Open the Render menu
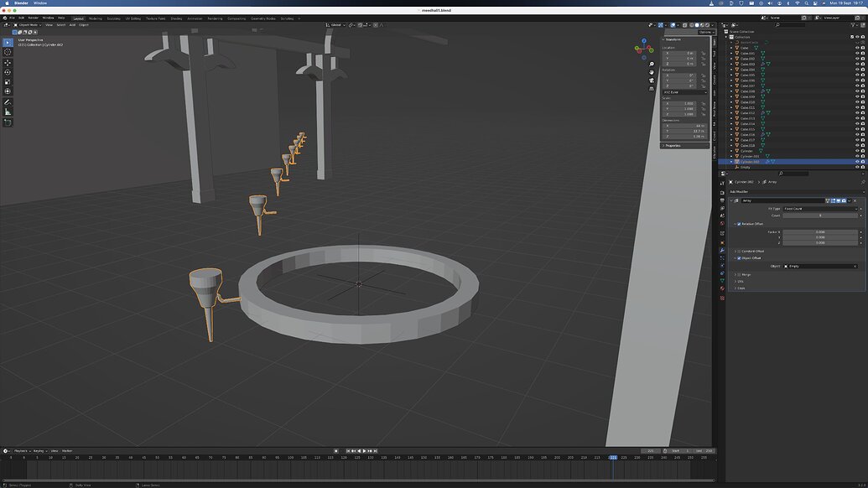The width and height of the screenshot is (868, 488). click(x=34, y=18)
